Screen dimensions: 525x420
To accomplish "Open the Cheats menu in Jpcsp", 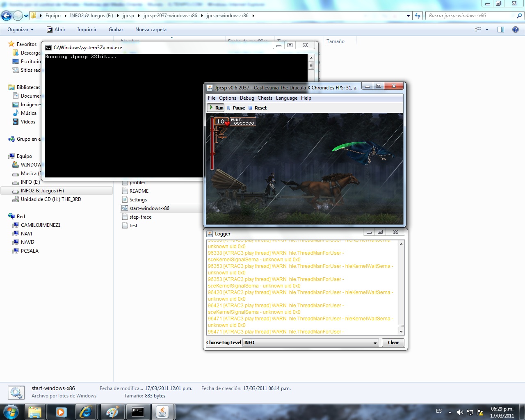I will (265, 98).
